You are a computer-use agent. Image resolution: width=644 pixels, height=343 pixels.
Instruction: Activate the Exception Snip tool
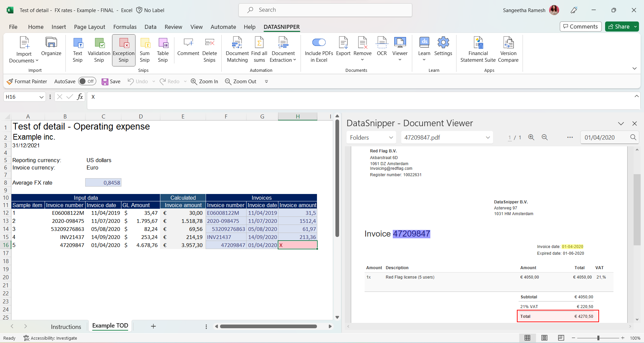124,50
